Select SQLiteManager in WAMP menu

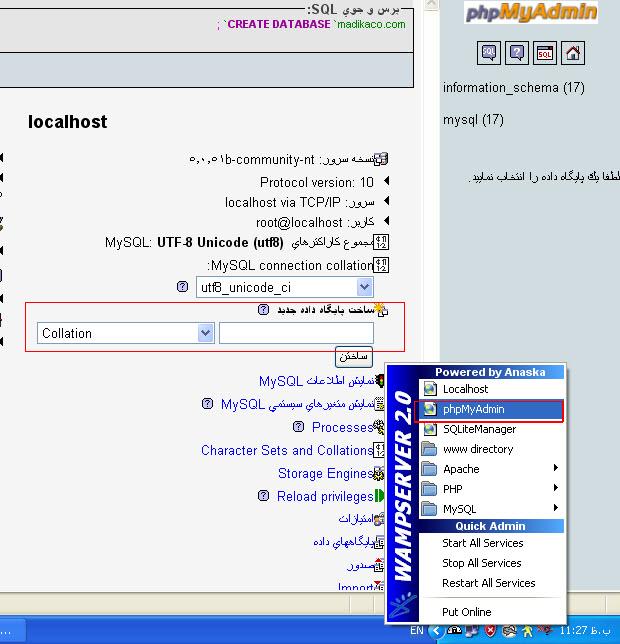(491, 429)
